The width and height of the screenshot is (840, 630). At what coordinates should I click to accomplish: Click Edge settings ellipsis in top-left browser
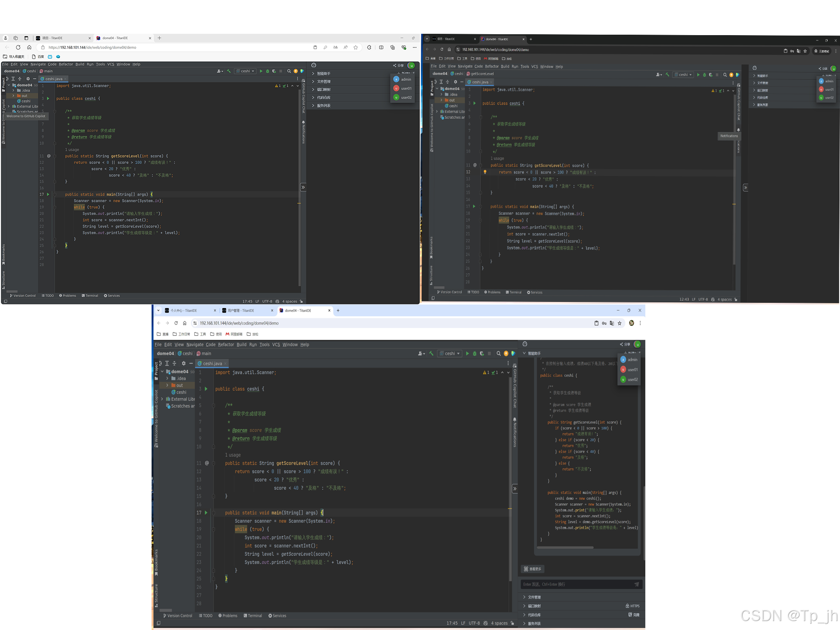coord(415,47)
